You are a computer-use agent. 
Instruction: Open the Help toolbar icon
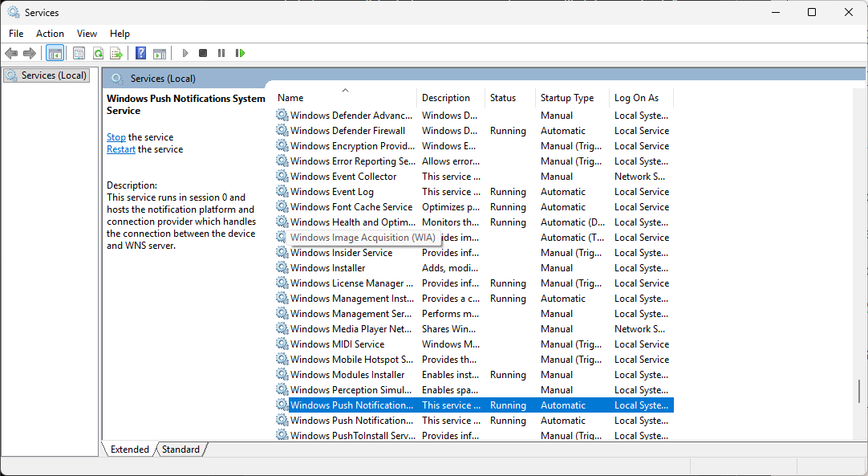click(141, 53)
